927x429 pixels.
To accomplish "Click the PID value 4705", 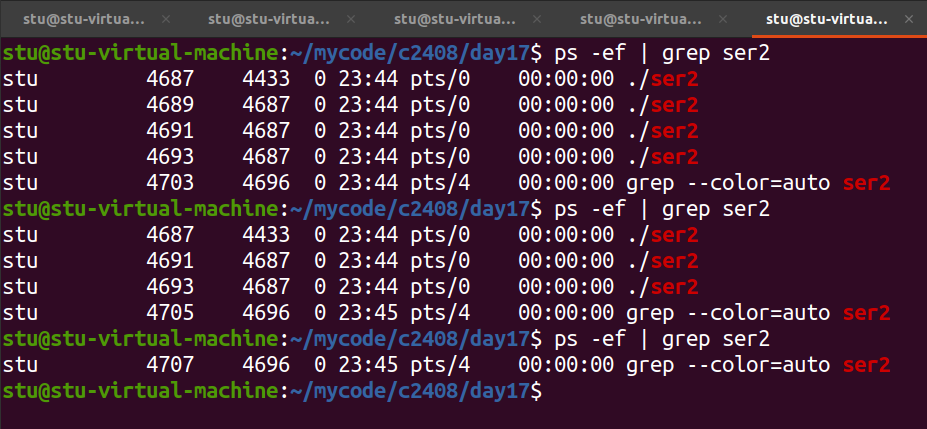I will click(x=170, y=313).
